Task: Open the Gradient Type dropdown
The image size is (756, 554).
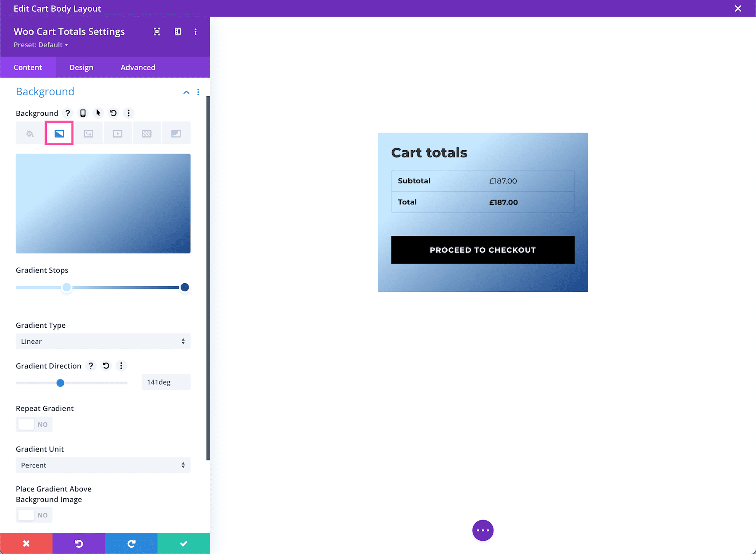Action: tap(103, 341)
